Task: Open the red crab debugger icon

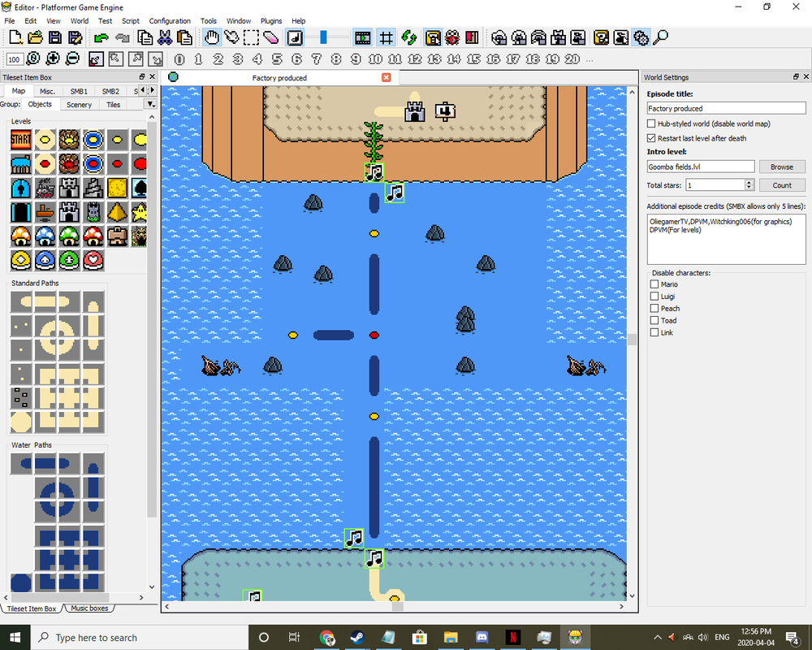Action: click(x=452, y=38)
